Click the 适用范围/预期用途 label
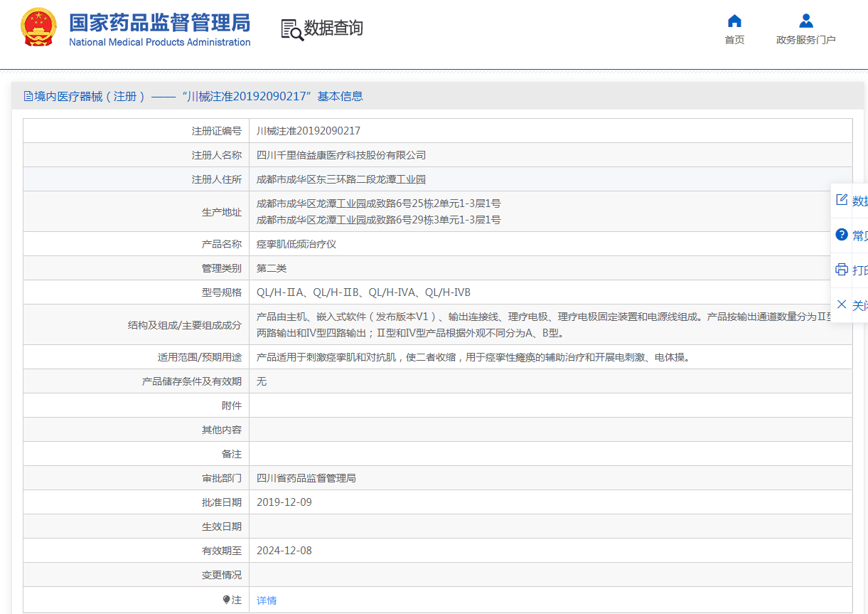The width and height of the screenshot is (868, 614). click(200, 357)
